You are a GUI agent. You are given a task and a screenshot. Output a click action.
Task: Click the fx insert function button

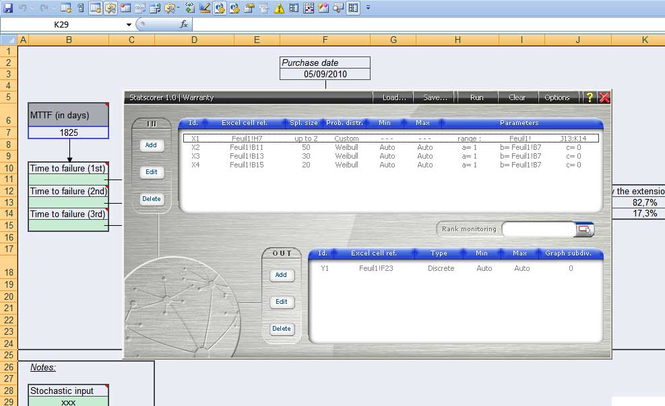[x=184, y=25]
